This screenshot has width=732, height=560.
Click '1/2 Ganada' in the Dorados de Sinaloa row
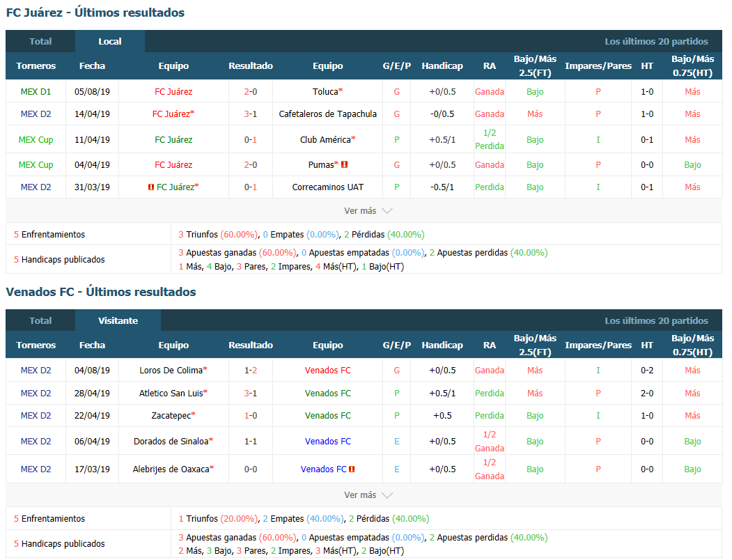[489, 441]
